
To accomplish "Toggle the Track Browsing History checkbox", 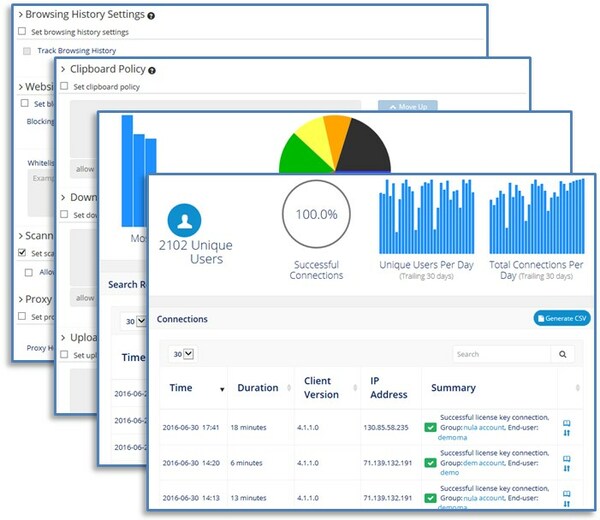I will [x=27, y=50].
